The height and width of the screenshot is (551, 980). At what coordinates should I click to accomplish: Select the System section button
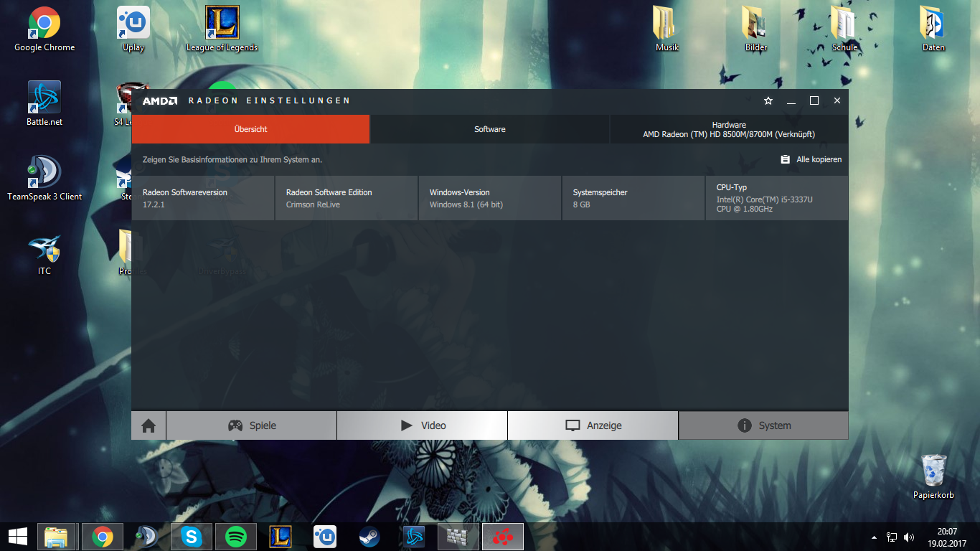point(763,425)
